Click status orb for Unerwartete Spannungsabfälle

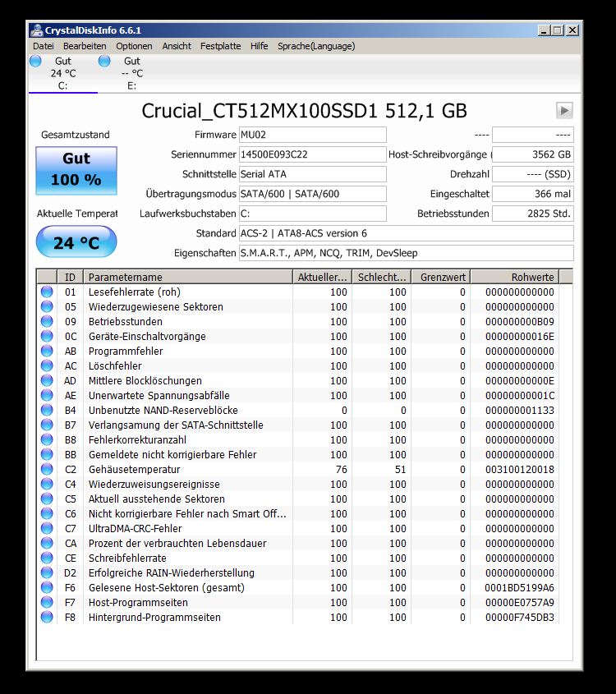47,395
